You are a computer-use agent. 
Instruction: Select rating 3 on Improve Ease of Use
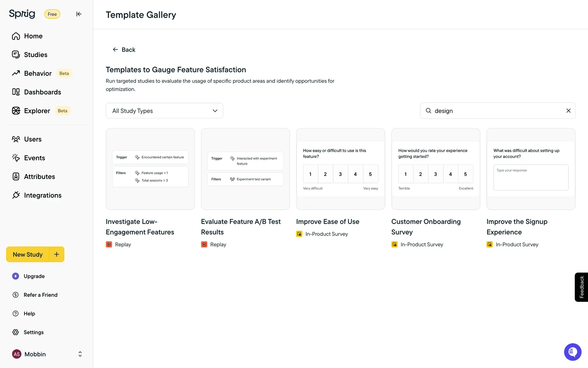340,174
